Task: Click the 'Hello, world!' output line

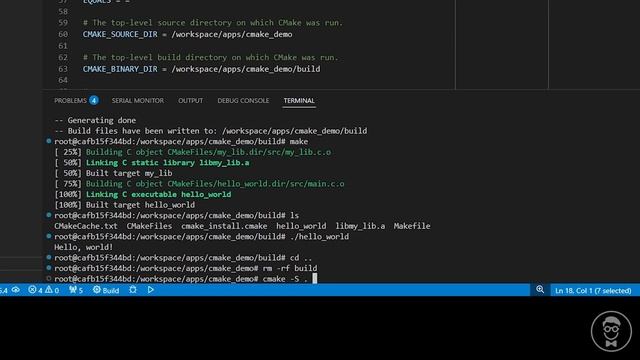Action: (x=84, y=247)
